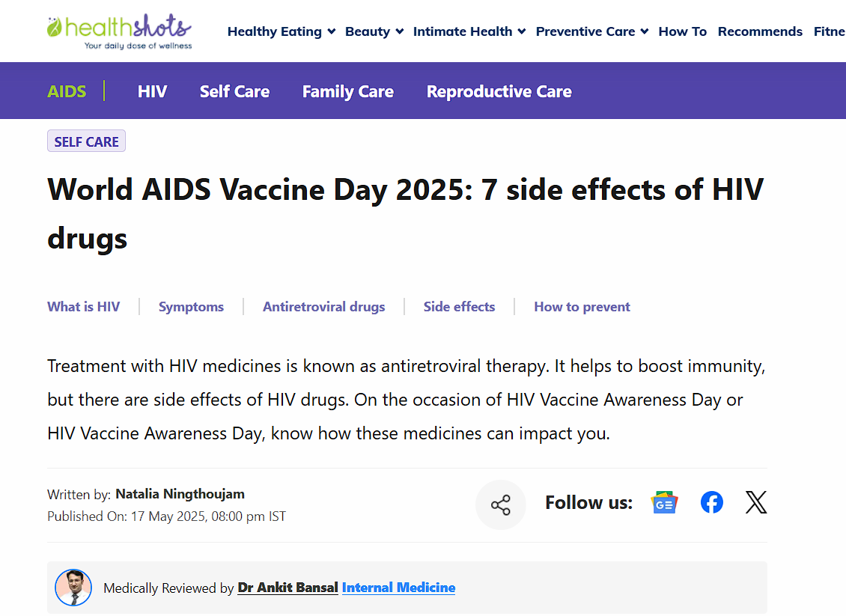Image resolution: width=846 pixels, height=616 pixels.
Task: Click Dr Ankit Bansal's profile photo
Action: coord(73,588)
